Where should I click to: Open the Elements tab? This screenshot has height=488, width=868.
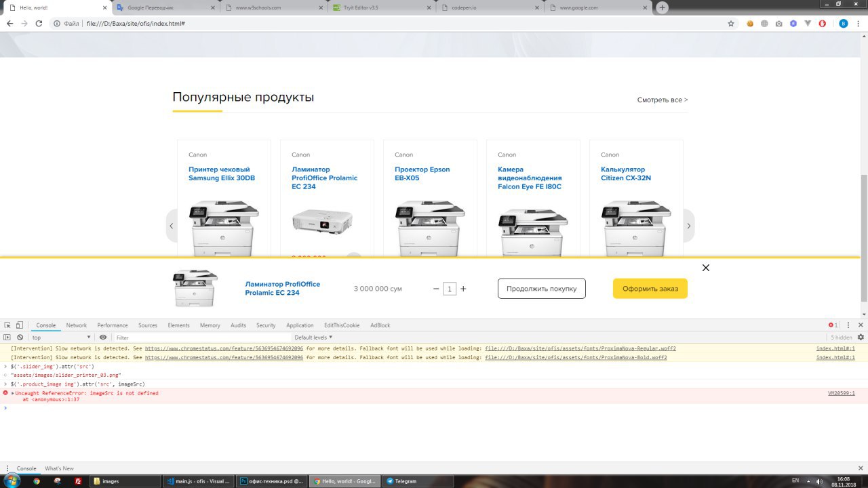point(179,325)
